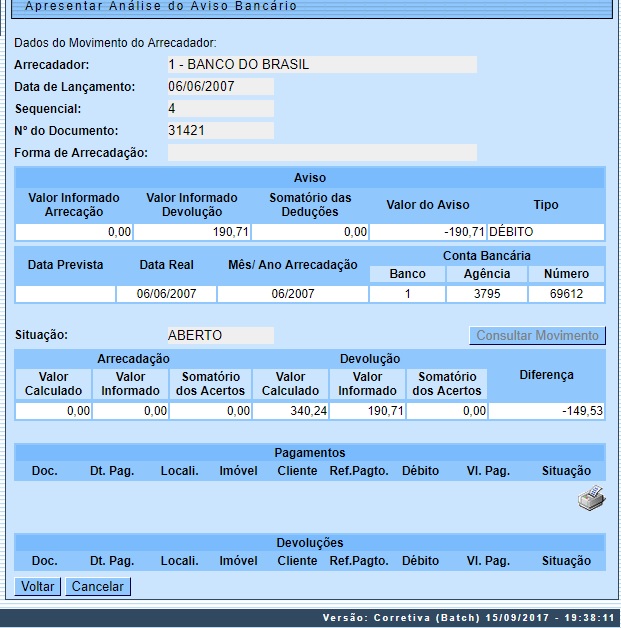Click the Diferença field showing -149,53

click(x=546, y=411)
